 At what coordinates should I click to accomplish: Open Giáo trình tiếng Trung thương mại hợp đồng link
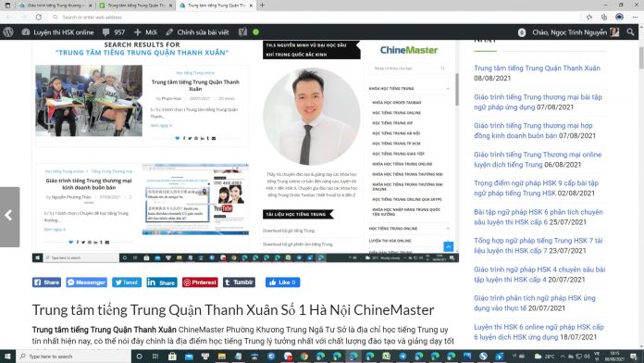pyautogui.click(x=533, y=131)
